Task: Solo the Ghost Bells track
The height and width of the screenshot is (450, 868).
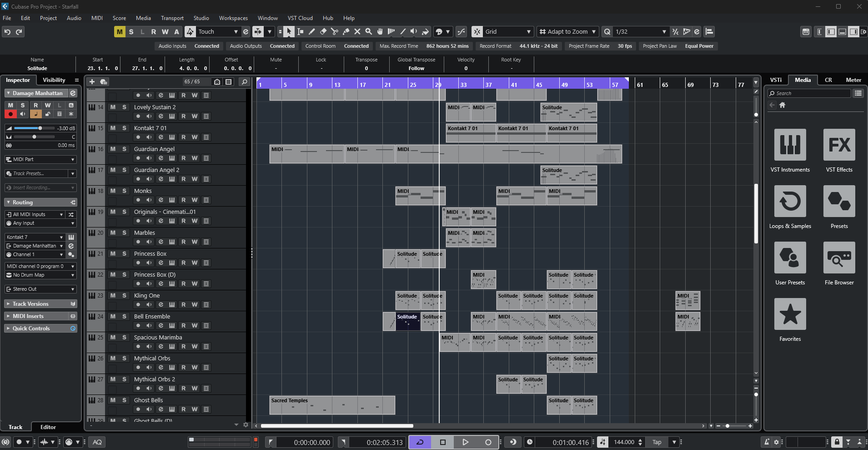Action: 124,400
